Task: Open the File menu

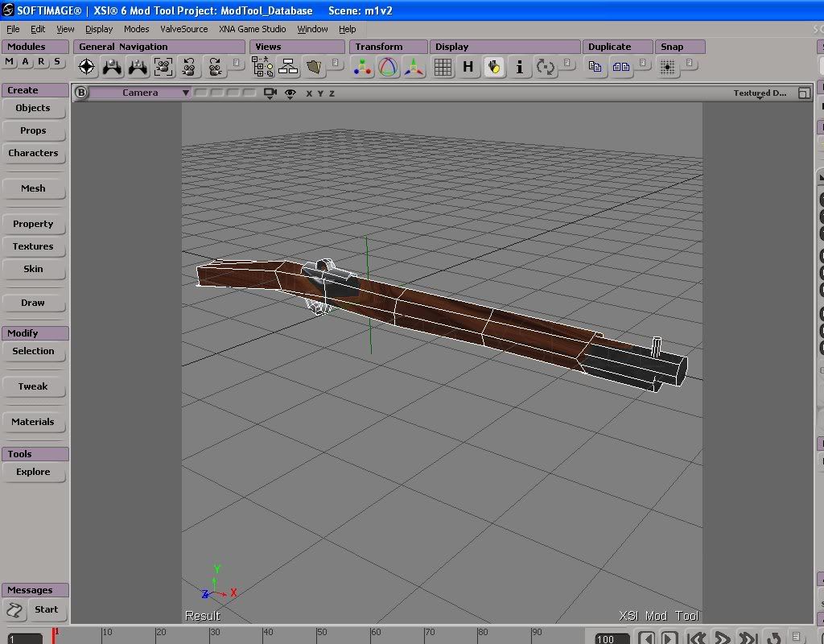Action: coord(13,29)
